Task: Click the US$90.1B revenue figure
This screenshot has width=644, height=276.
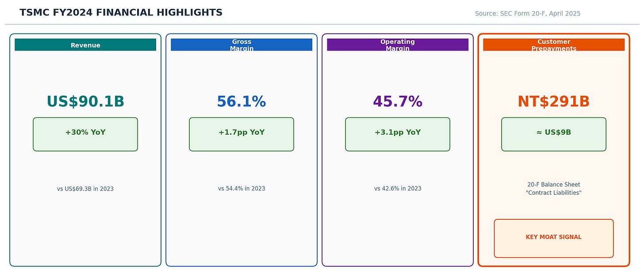Action: click(85, 102)
